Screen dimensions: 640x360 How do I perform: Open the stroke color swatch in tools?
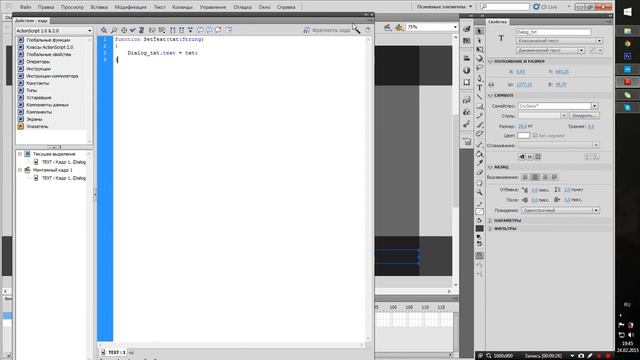480,211
